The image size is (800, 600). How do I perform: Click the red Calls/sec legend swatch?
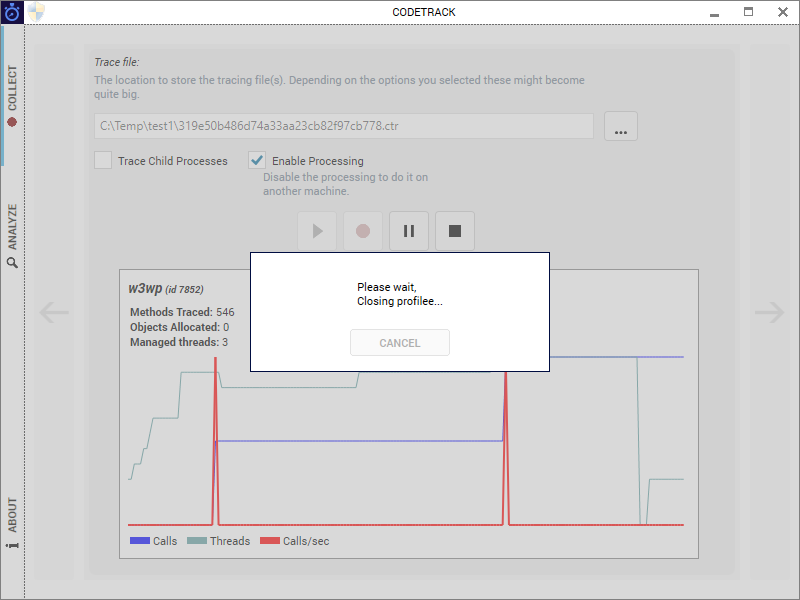(x=270, y=541)
